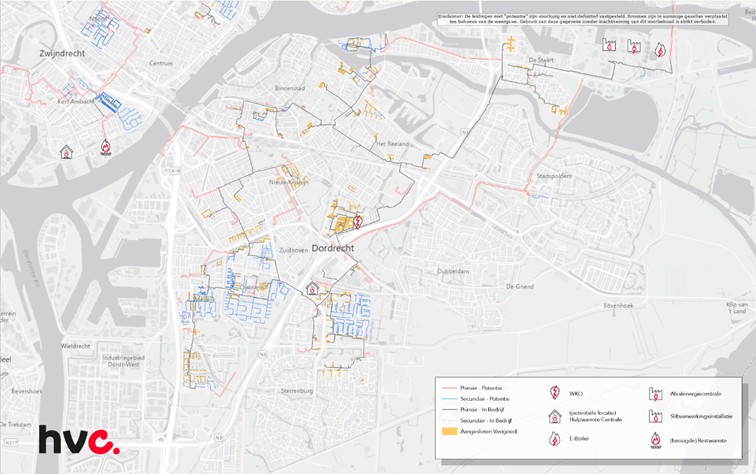The width and height of the screenshot is (756, 474).
Task: Select the house marker south of Zwijndrecht
Action: click(66, 152)
